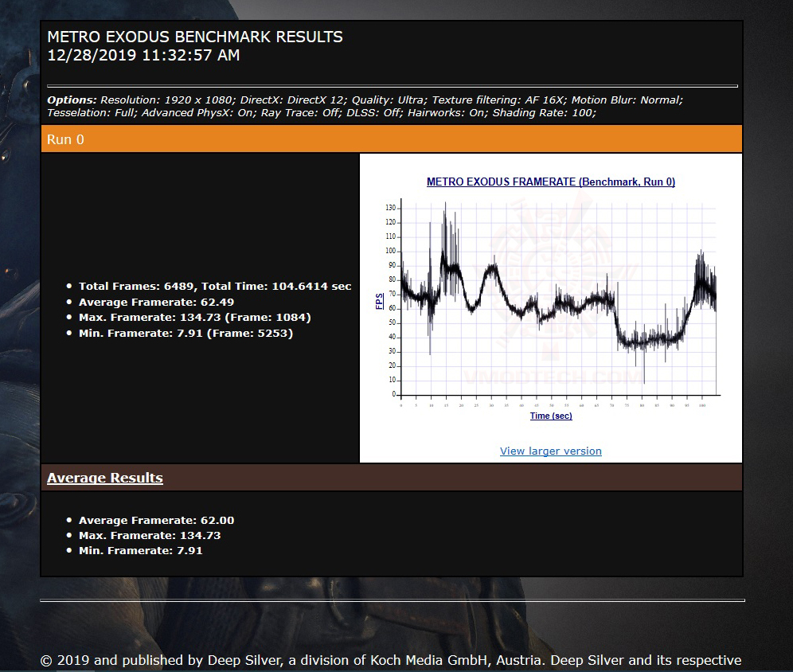Click the METRO EXODUS BENCHMARK RESULTS title
Image resolution: width=793 pixels, height=672 pixels.
point(195,37)
